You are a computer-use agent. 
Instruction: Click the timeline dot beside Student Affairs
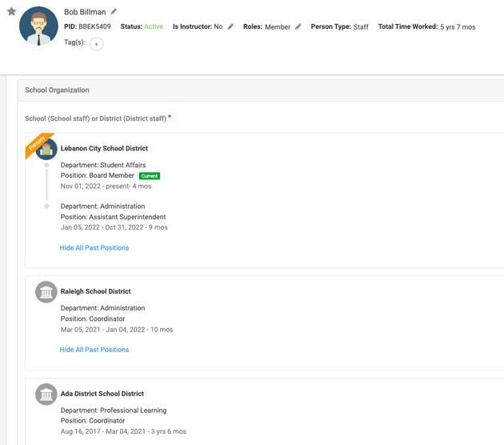(46, 165)
